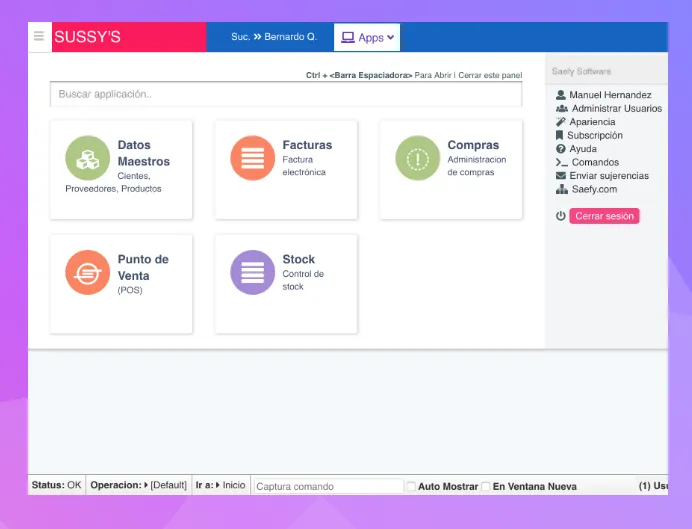Open the Stock purple list icon
The height and width of the screenshot is (529, 692).
point(252,272)
